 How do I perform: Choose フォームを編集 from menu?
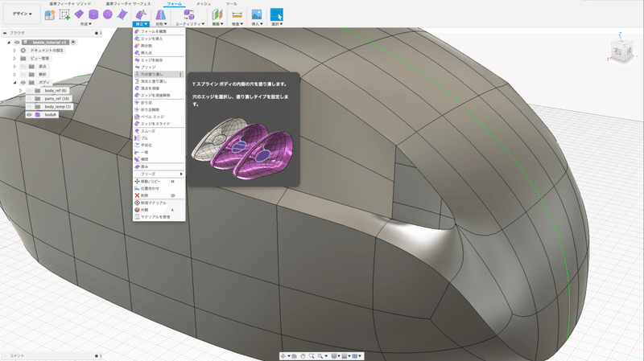(x=159, y=31)
